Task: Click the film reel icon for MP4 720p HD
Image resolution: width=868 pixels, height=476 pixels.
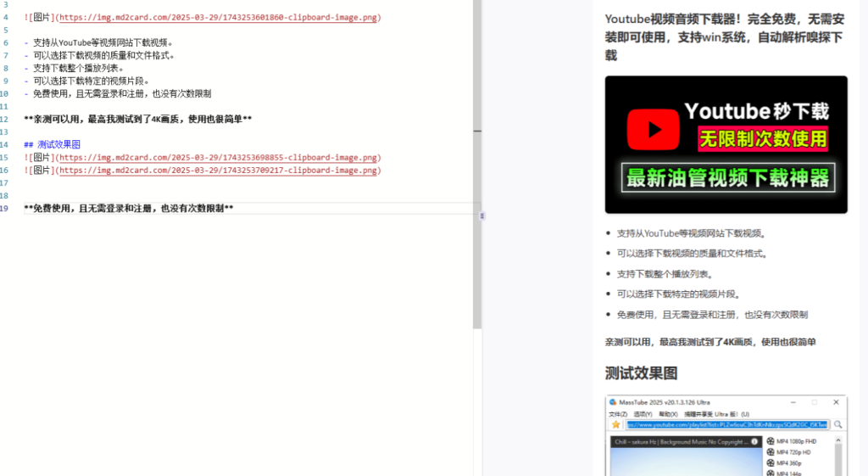Action: coord(770,452)
